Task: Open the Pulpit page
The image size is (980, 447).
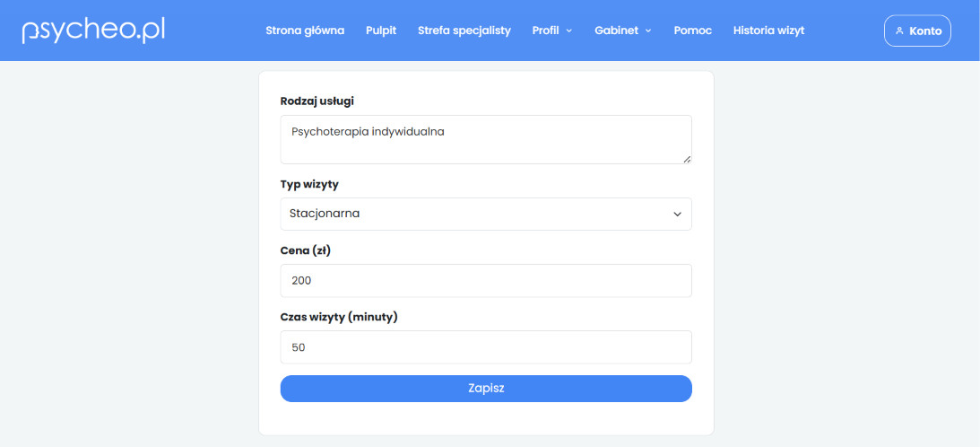Action: 381,31
